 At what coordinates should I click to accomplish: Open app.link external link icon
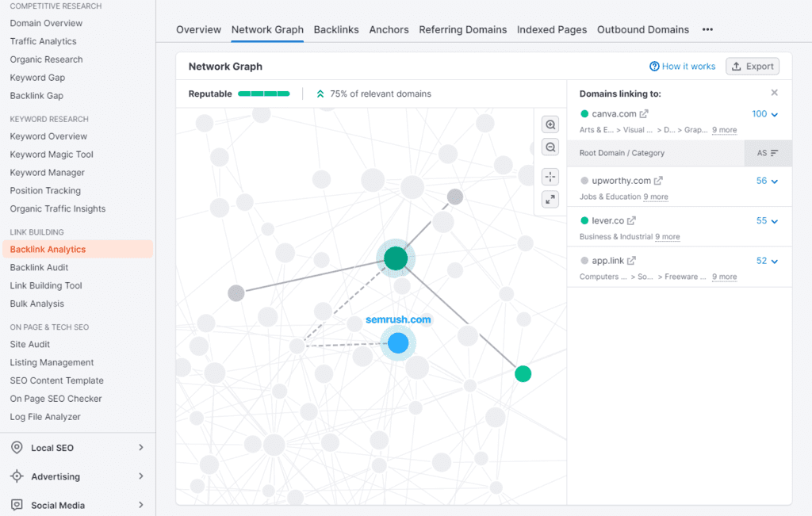(631, 260)
